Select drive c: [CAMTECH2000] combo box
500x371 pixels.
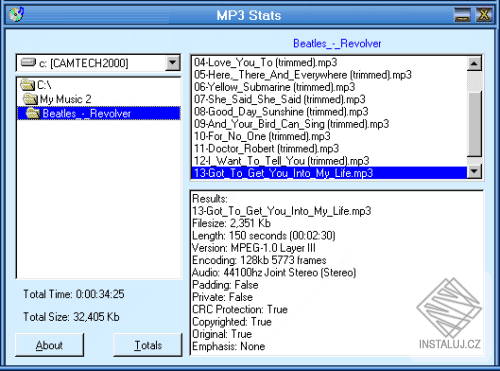point(99,63)
